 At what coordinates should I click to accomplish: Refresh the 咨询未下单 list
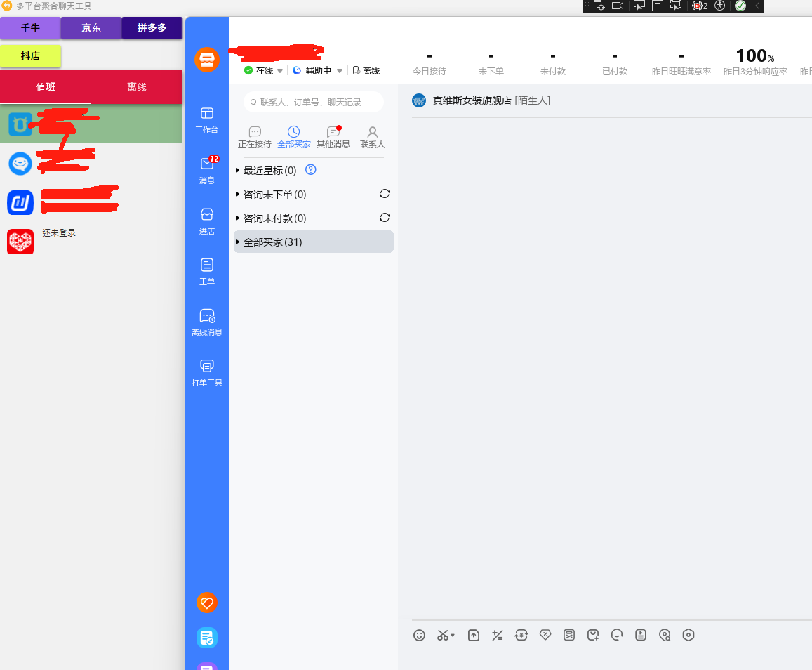tap(385, 194)
